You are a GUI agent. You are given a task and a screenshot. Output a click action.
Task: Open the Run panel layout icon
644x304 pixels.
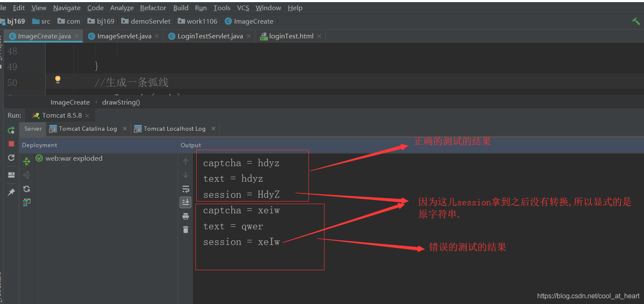[x=11, y=175]
